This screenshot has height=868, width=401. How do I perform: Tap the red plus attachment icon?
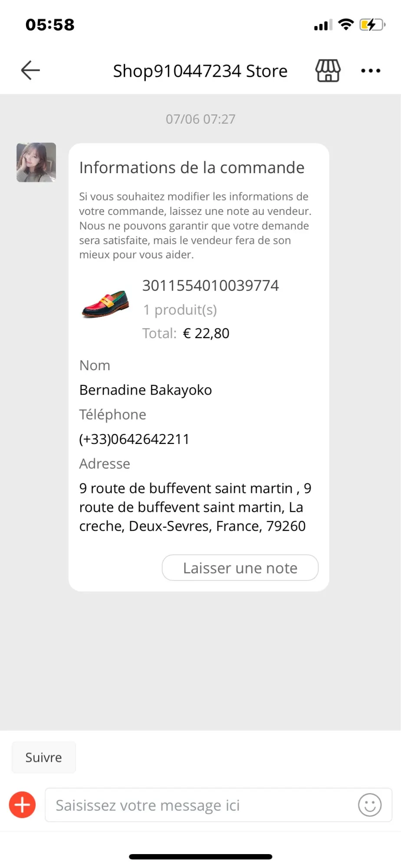click(23, 805)
